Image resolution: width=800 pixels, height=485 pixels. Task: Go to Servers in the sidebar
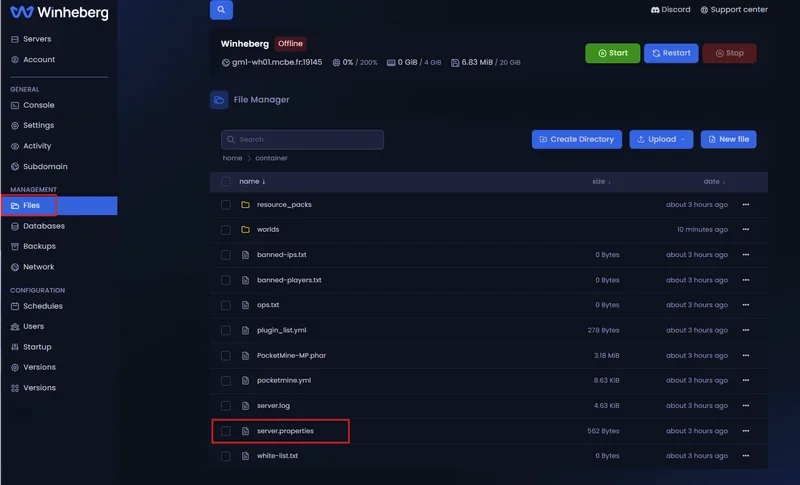(31, 39)
